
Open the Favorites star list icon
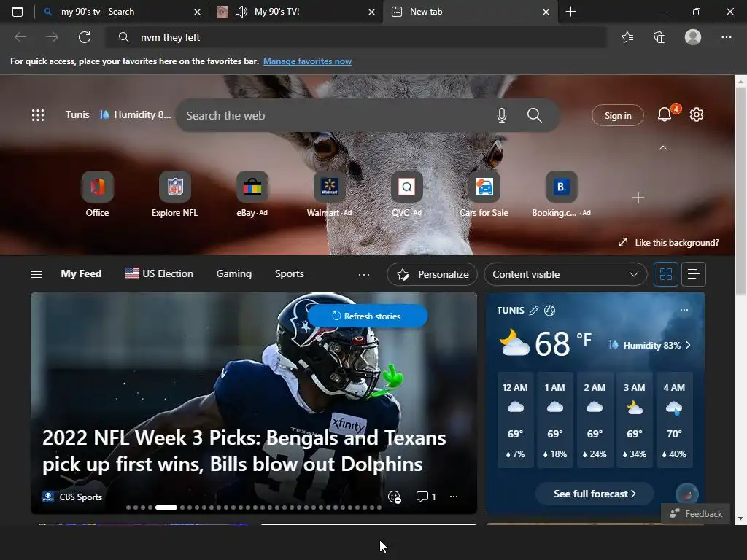point(627,37)
